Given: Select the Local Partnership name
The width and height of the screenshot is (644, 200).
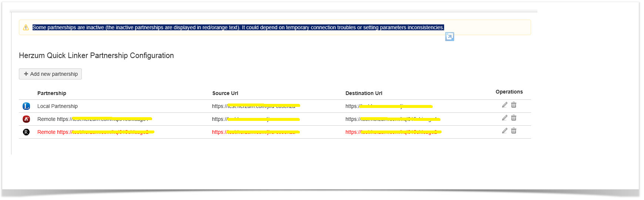Looking at the screenshot, I should [x=57, y=106].
